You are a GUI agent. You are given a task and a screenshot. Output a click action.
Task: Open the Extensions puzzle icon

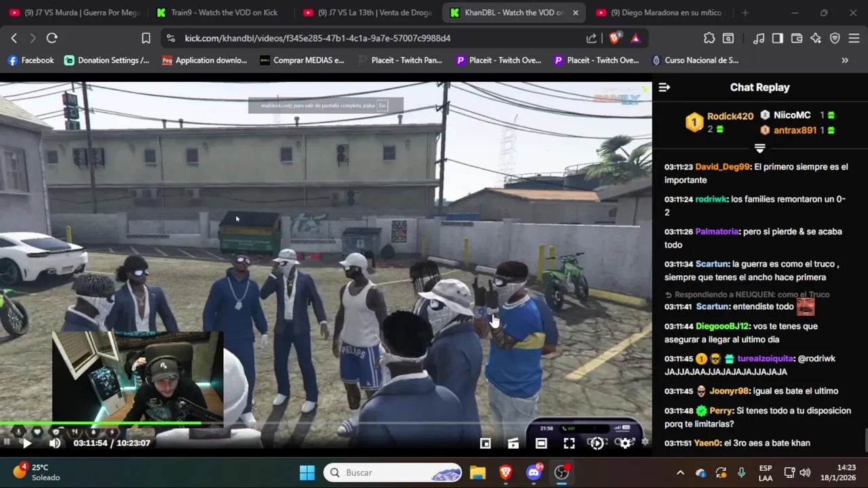tap(709, 39)
